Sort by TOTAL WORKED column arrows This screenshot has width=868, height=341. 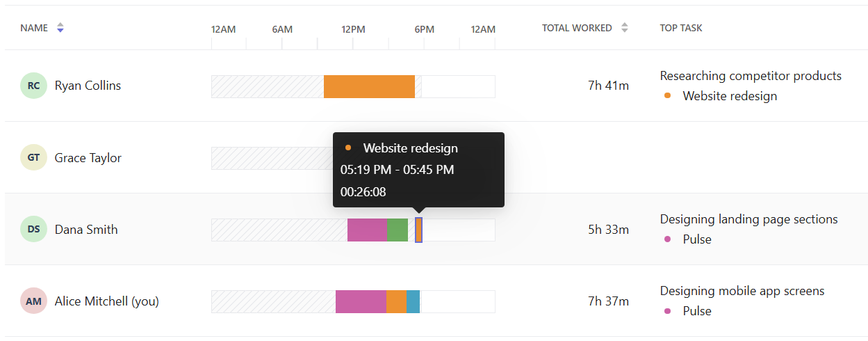pyautogui.click(x=625, y=28)
